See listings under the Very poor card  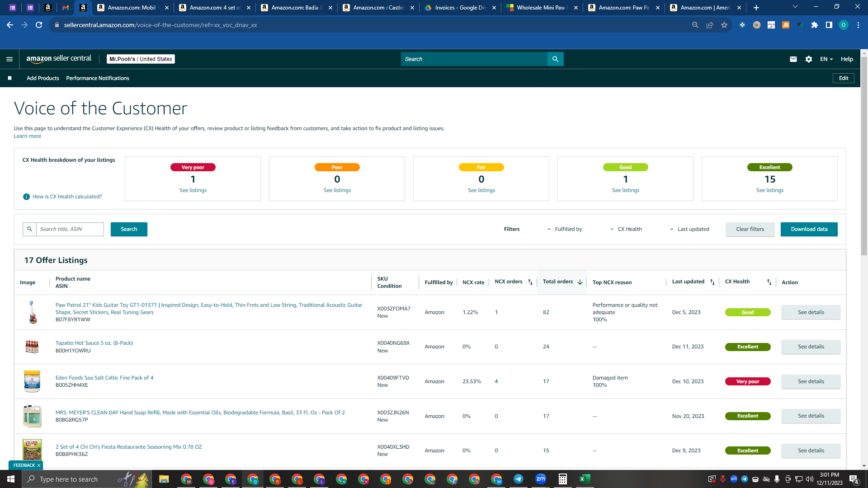click(193, 190)
